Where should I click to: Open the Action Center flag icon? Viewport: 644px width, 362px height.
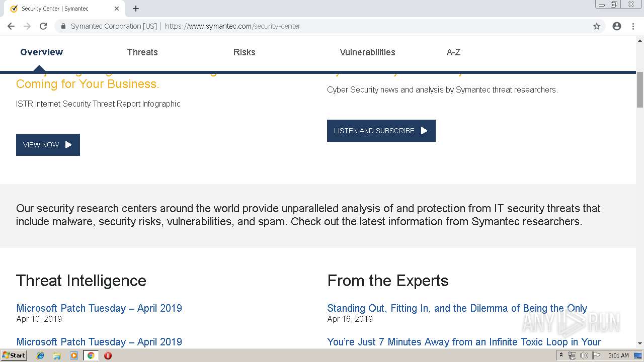pos(596,355)
